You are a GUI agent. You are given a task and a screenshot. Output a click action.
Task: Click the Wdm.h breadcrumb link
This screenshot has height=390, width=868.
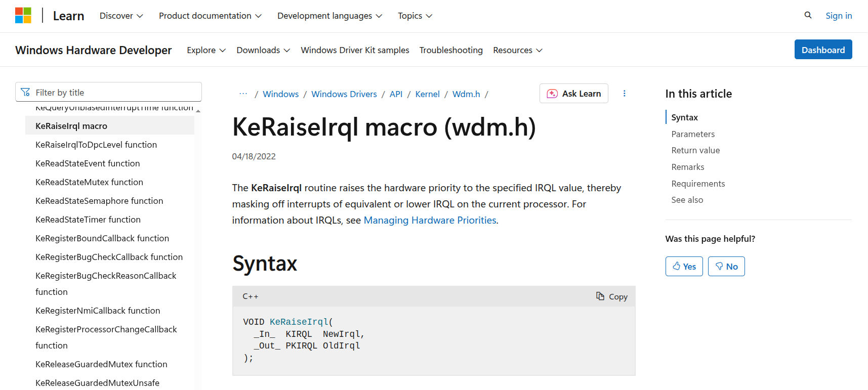[466, 94]
